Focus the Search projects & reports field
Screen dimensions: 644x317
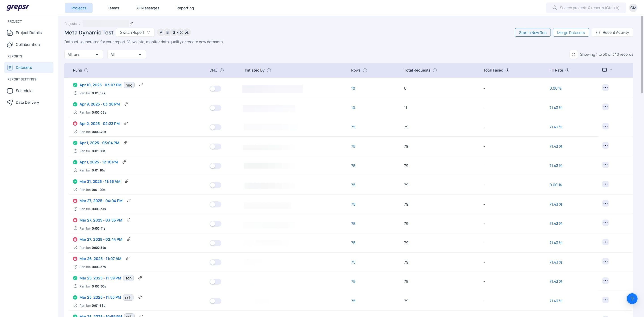(x=586, y=8)
